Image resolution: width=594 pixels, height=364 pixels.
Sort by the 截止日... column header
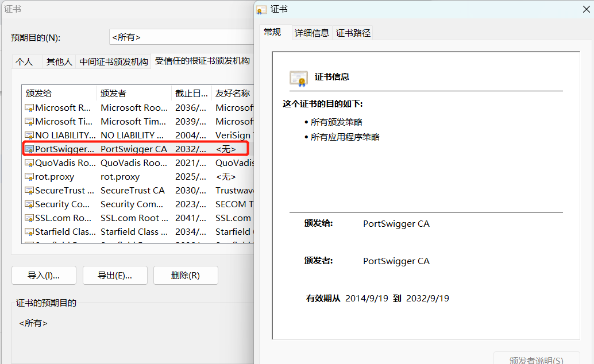[x=191, y=93]
